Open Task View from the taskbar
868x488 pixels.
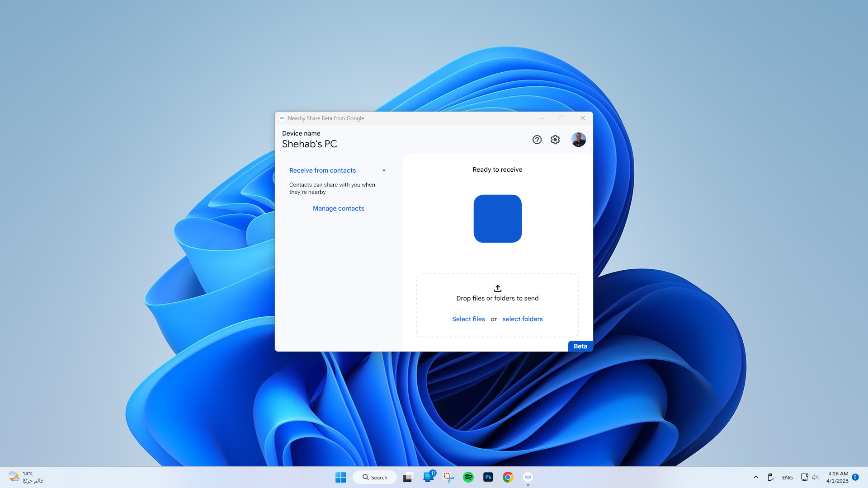pyautogui.click(x=408, y=477)
